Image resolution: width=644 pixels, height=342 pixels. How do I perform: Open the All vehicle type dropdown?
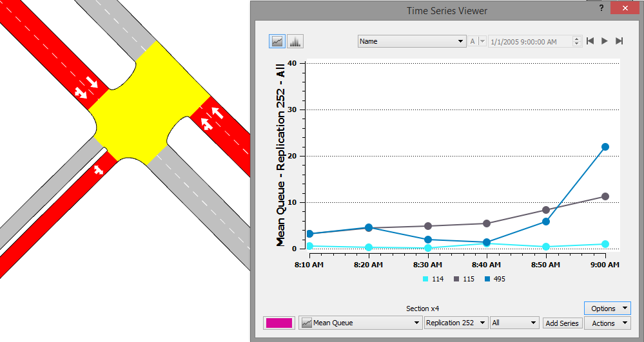point(514,323)
